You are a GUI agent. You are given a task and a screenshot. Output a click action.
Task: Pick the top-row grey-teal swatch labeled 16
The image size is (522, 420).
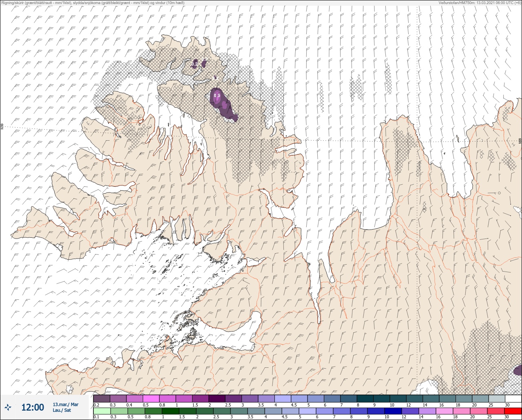(x=448, y=398)
